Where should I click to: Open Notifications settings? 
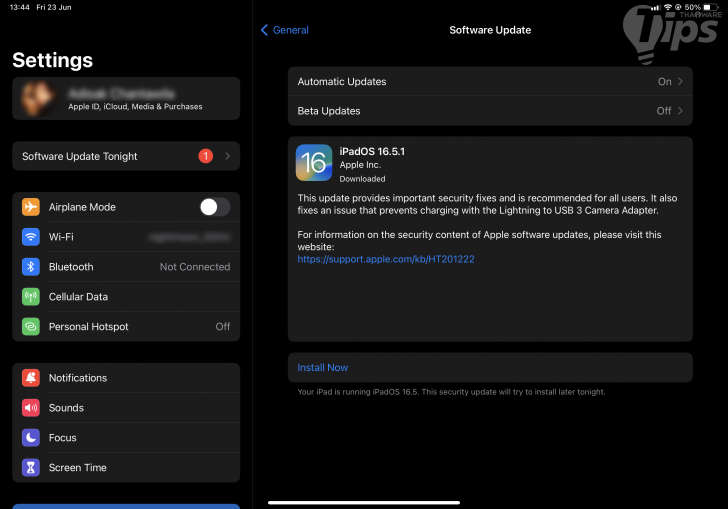[x=126, y=378]
